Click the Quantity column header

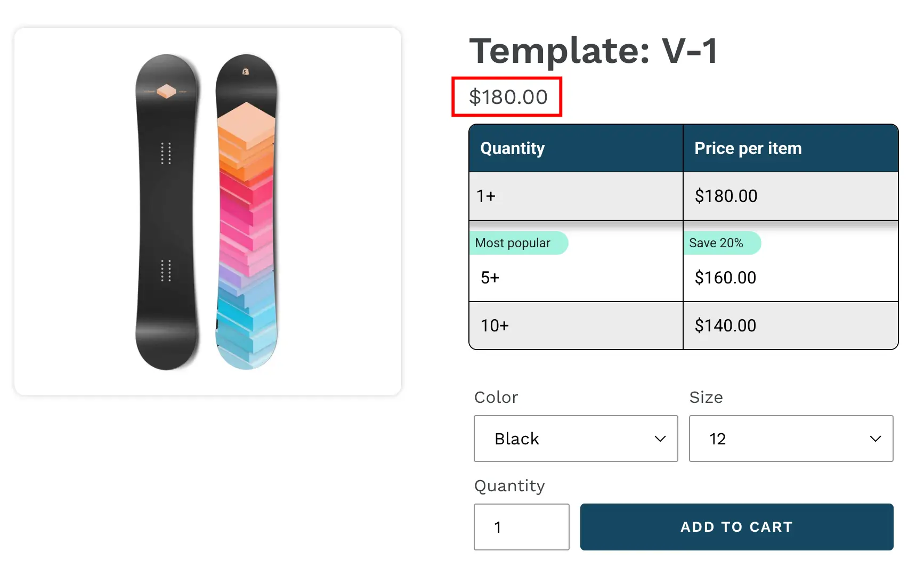pyautogui.click(x=513, y=148)
